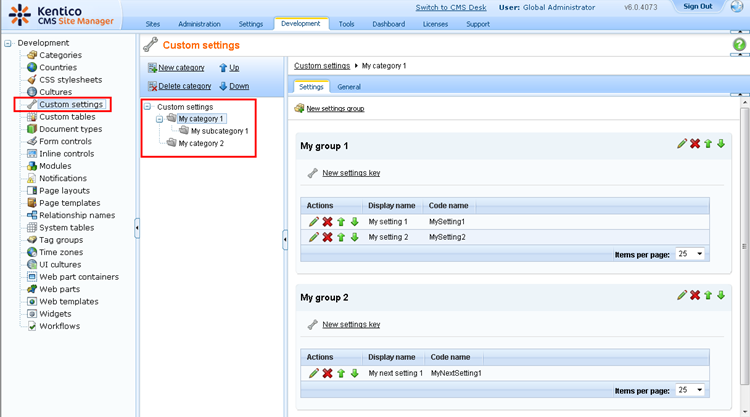
Task: Select My subcategory 1 in tree
Action: click(x=220, y=131)
